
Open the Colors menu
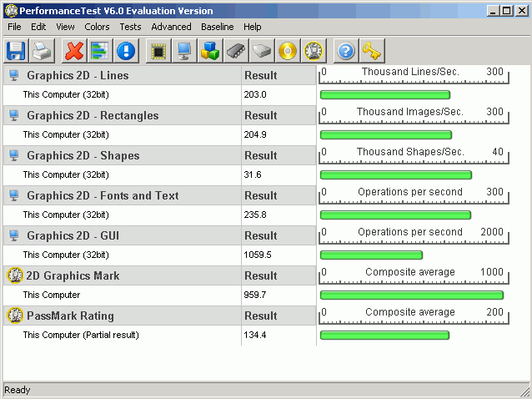[x=97, y=27]
